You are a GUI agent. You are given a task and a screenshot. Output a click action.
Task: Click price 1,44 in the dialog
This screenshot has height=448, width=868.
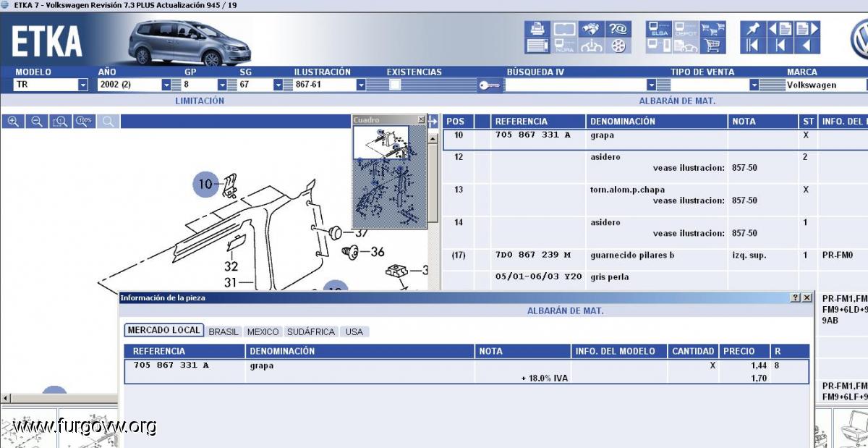pos(759,365)
